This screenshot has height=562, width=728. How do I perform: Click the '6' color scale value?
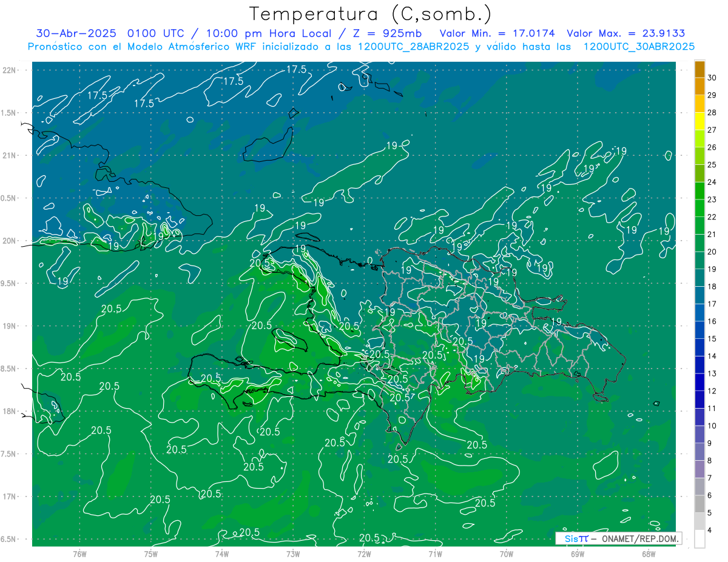pyautogui.click(x=710, y=495)
